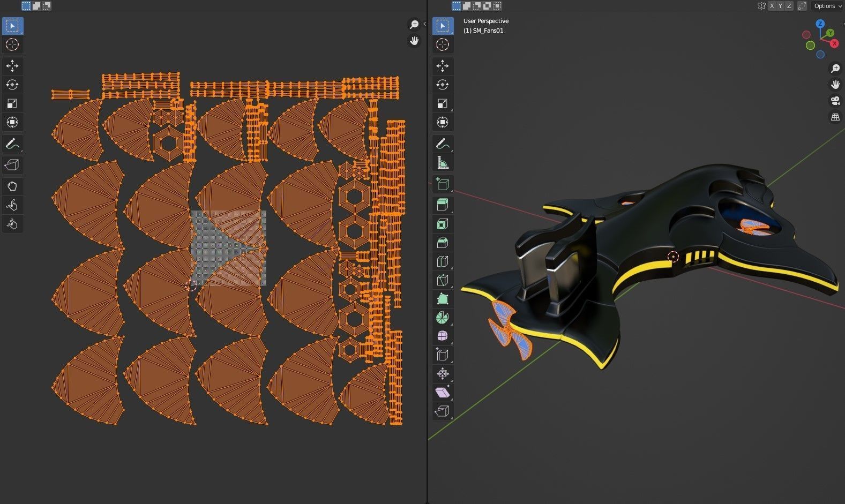Screen dimensions: 845x504
Task: Set new selection mode in UV editor
Action: 26,6
